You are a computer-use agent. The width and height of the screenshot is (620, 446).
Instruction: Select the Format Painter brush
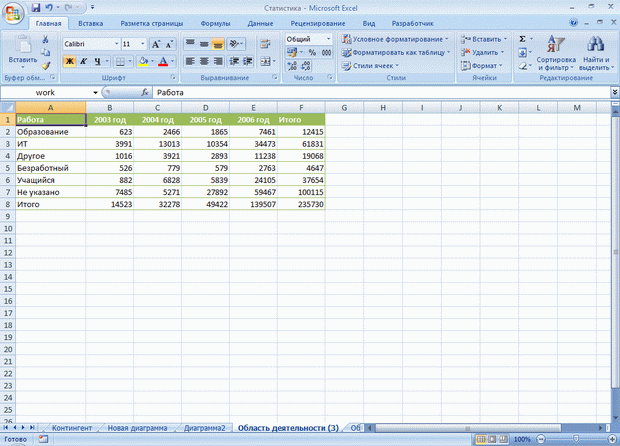tap(46, 65)
